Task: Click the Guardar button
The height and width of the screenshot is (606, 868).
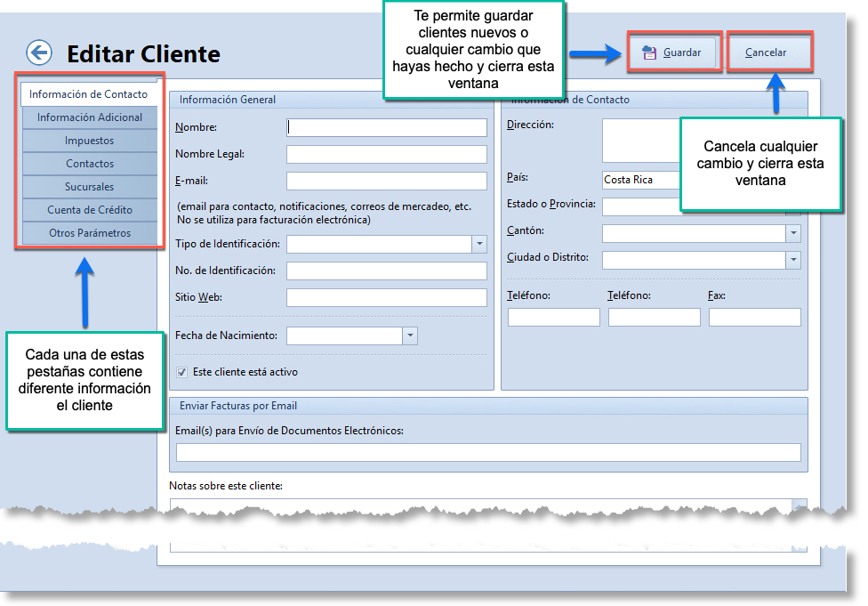Action: coord(674,53)
